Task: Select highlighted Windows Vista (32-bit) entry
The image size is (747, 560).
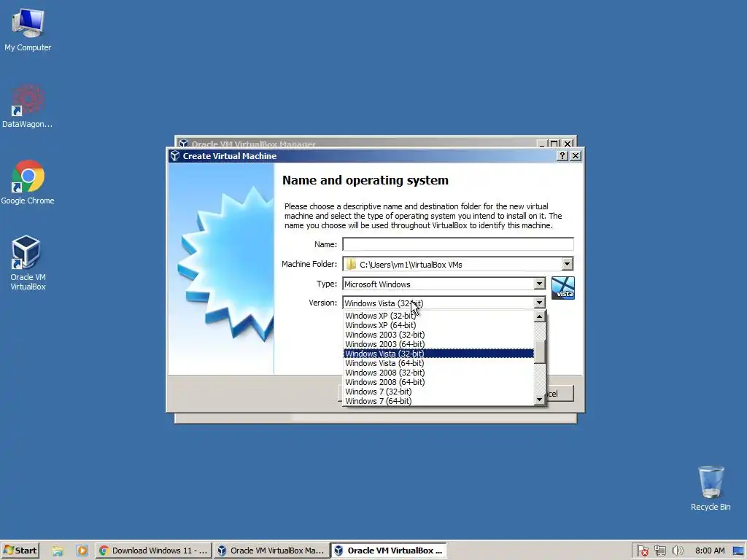Action: pyautogui.click(x=438, y=354)
